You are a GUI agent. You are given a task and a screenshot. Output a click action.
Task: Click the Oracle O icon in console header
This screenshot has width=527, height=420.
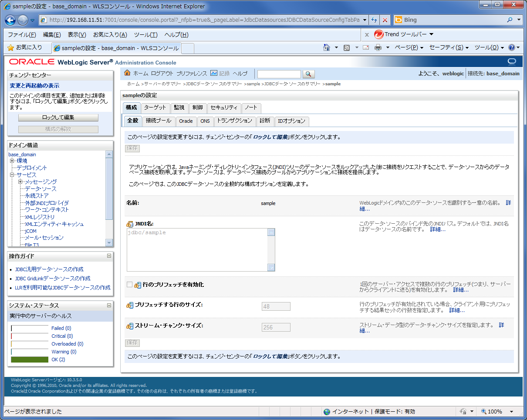pyautogui.click(x=512, y=61)
